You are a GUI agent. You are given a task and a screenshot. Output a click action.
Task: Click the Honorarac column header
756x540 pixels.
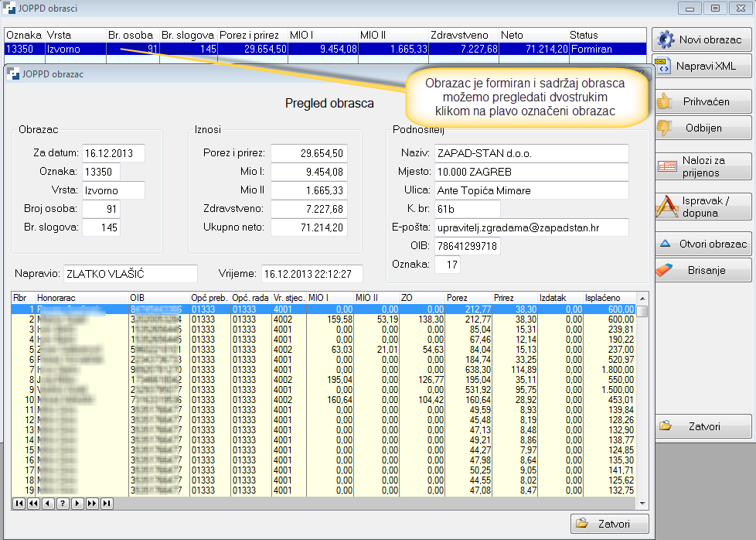pos(81,297)
